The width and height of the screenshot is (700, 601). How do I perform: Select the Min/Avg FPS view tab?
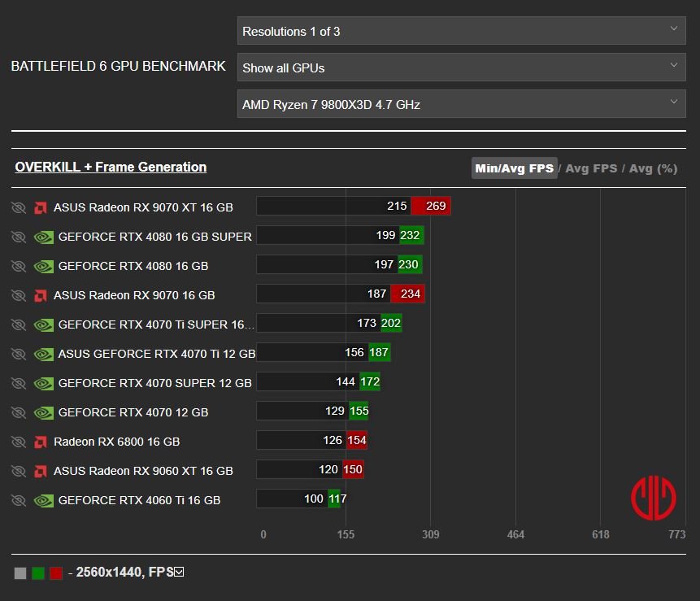point(515,168)
